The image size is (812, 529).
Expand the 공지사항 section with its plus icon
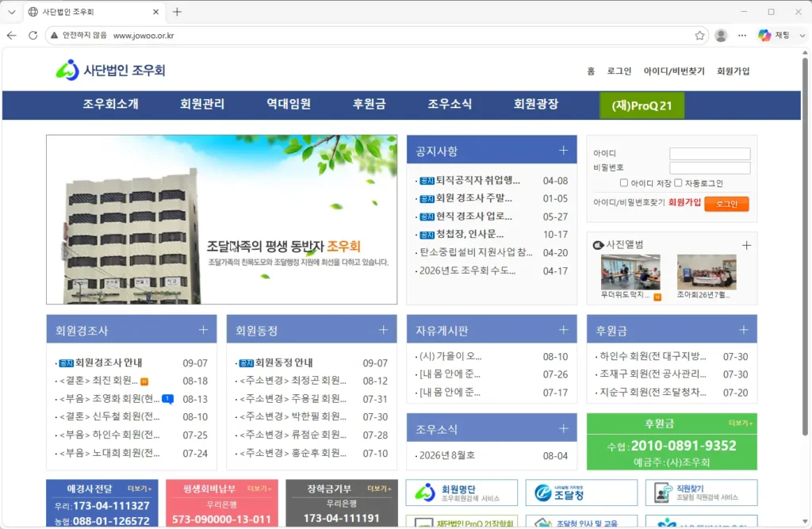pos(564,150)
